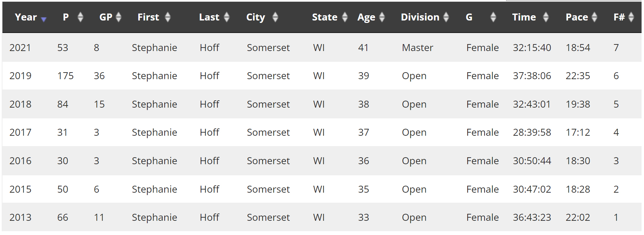Sort by First name arrows
Image resolution: width=644 pixels, height=235 pixels.
[168, 17]
